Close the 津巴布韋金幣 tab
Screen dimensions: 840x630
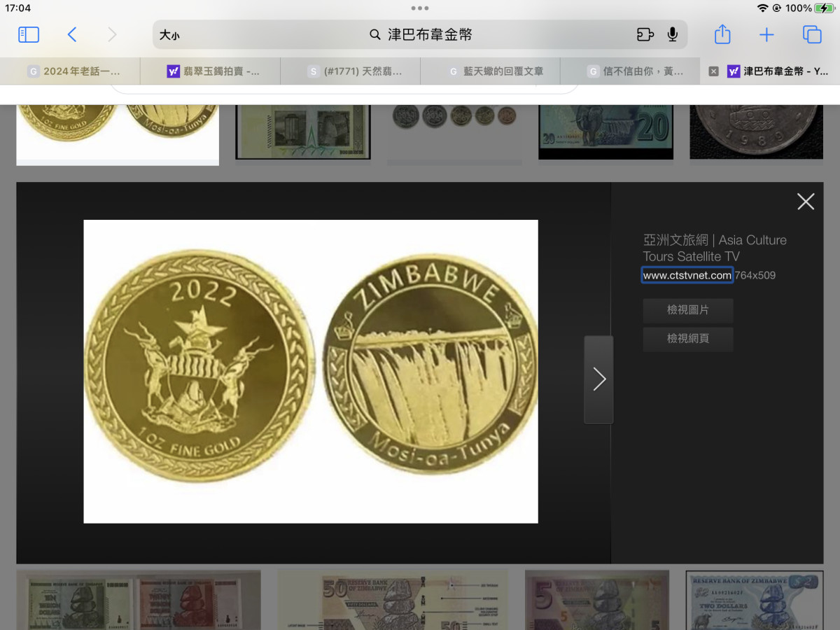coord(713,71)
